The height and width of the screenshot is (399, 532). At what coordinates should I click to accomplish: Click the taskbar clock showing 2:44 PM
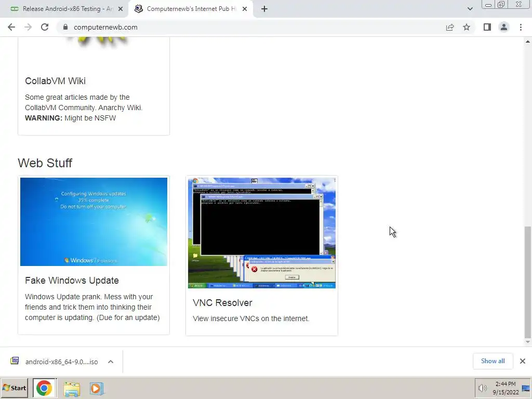pos(506,388)
